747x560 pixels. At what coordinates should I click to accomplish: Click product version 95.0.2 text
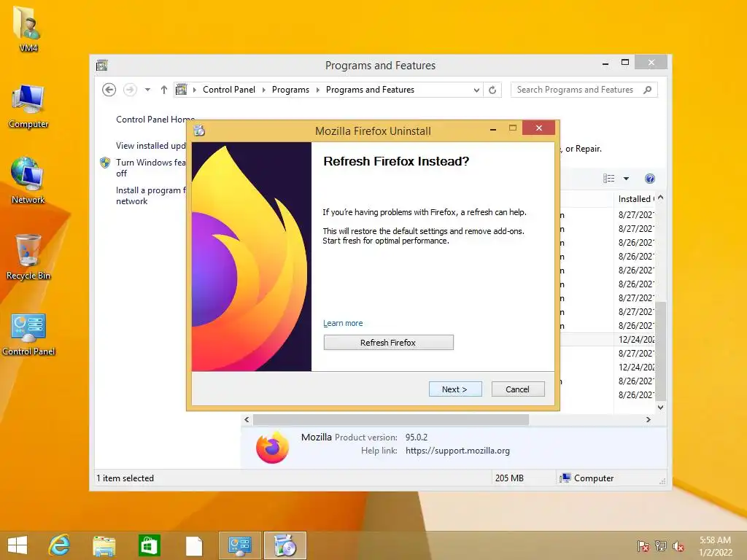pos(417,437)
